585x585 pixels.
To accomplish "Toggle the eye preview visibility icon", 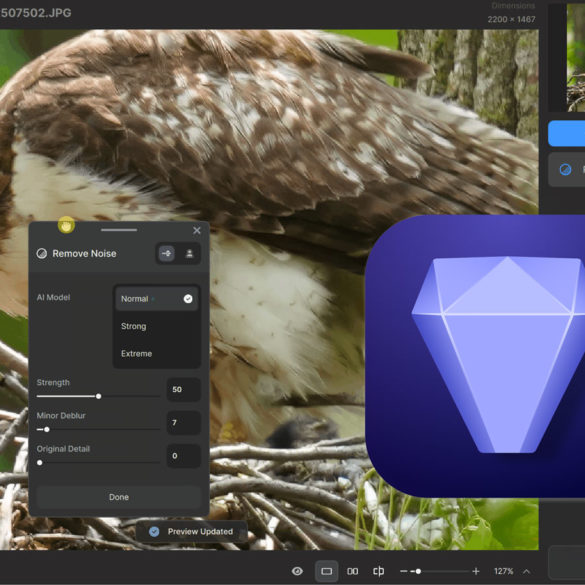I will 297,571.
